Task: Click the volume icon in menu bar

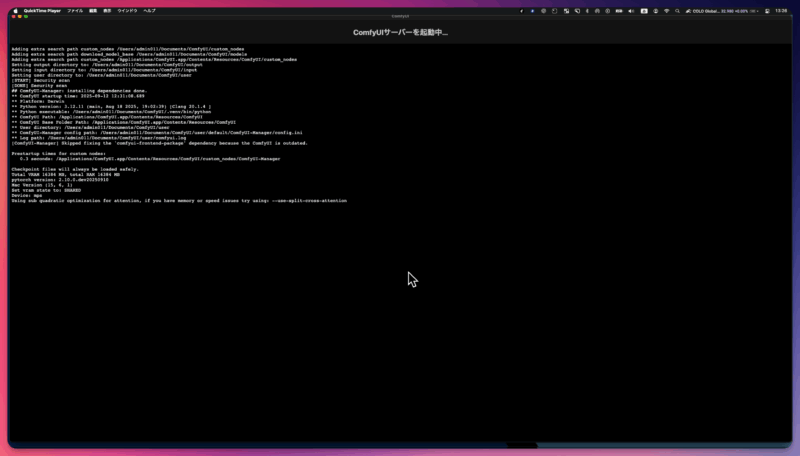Action: (x=631, y=11)
